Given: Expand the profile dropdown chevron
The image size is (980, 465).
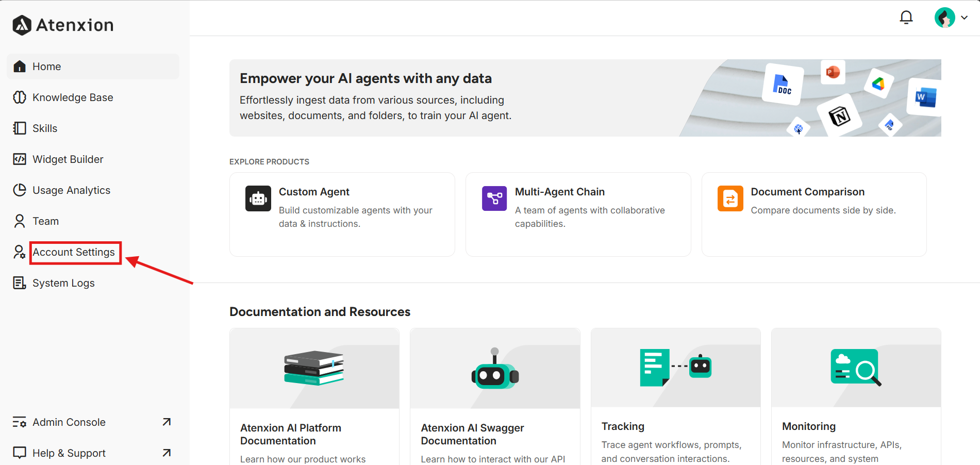Looking at the screenshot, I should tap(964, 18).
